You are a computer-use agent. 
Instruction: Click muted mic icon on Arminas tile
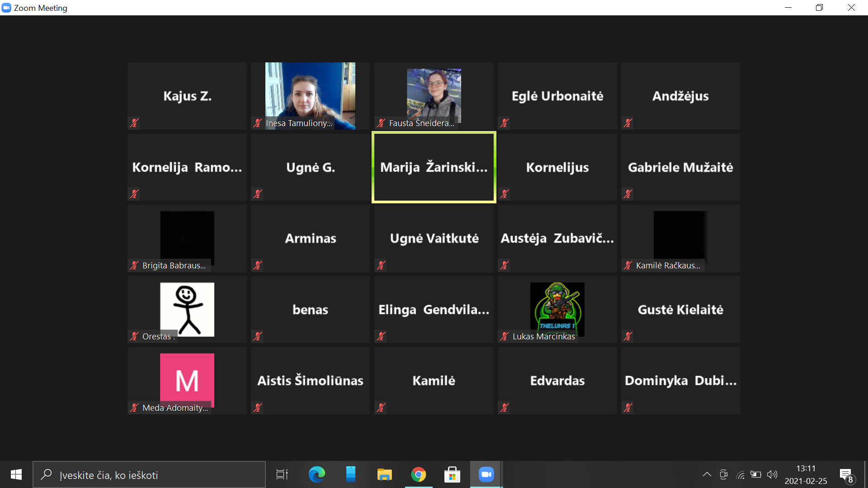click(258, 265)
